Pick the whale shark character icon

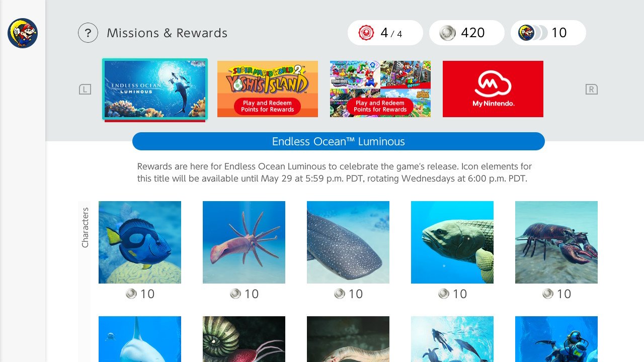click(348, 242)
